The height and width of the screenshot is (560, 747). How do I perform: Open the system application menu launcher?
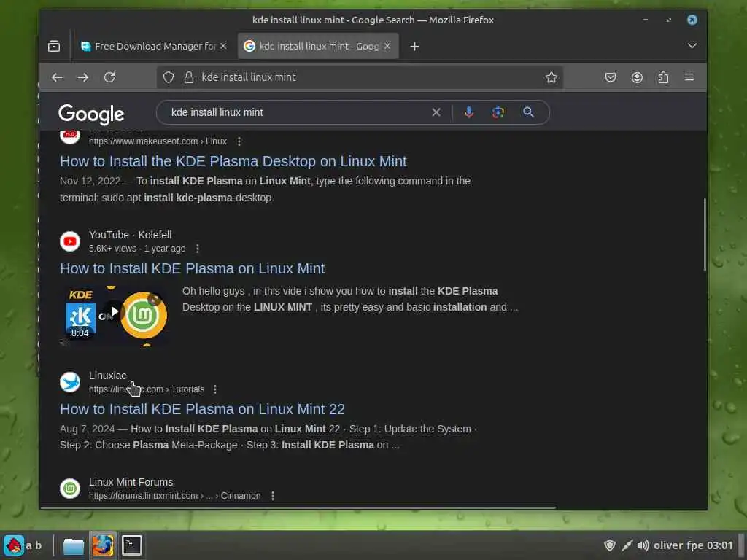tap(13, 545)
